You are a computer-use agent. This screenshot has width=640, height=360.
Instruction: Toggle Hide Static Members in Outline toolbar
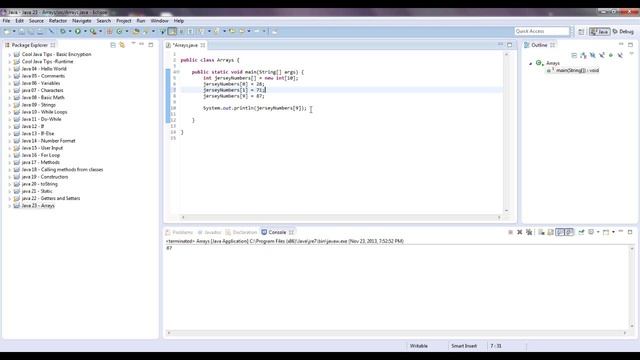(x=602, y=55)
